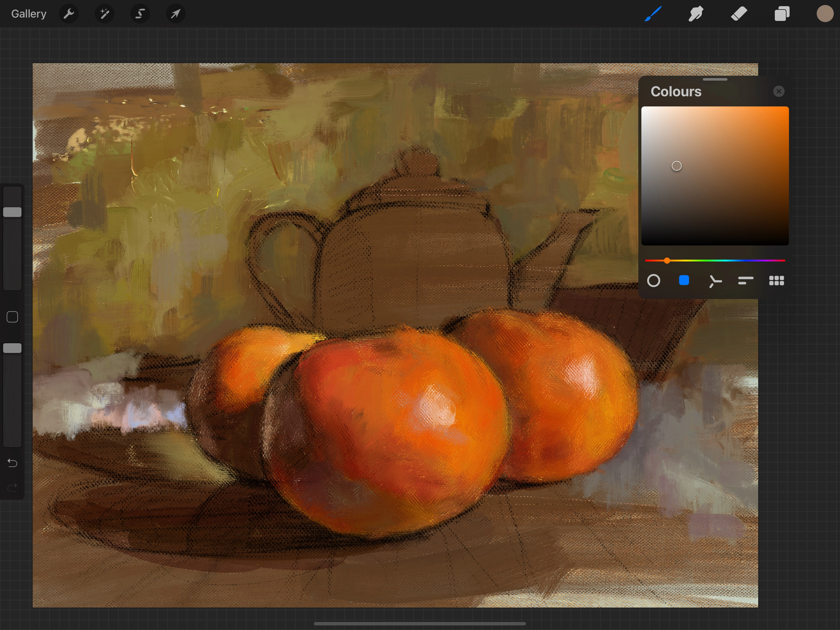Switch to Classic colour mode

tap(684, 281)
